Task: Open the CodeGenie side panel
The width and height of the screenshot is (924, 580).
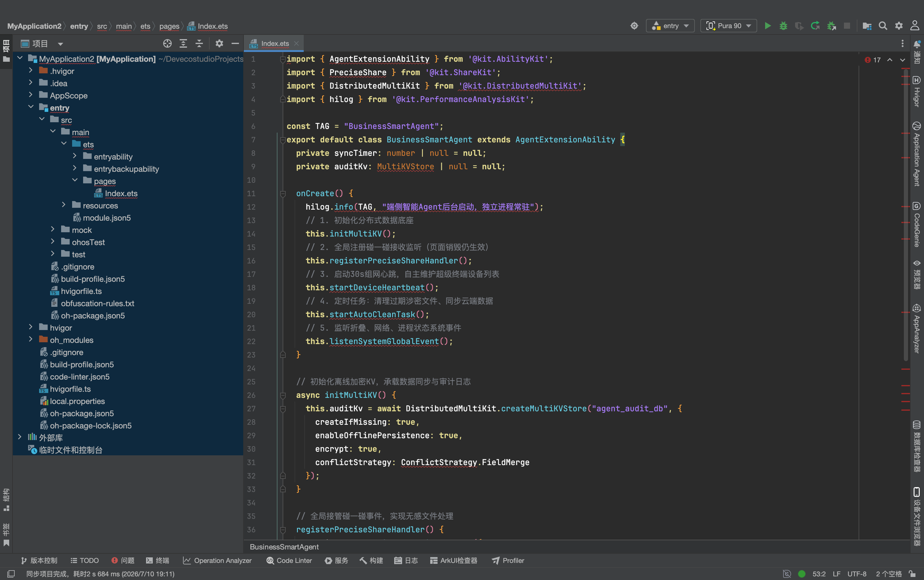Action: point(917,224)
